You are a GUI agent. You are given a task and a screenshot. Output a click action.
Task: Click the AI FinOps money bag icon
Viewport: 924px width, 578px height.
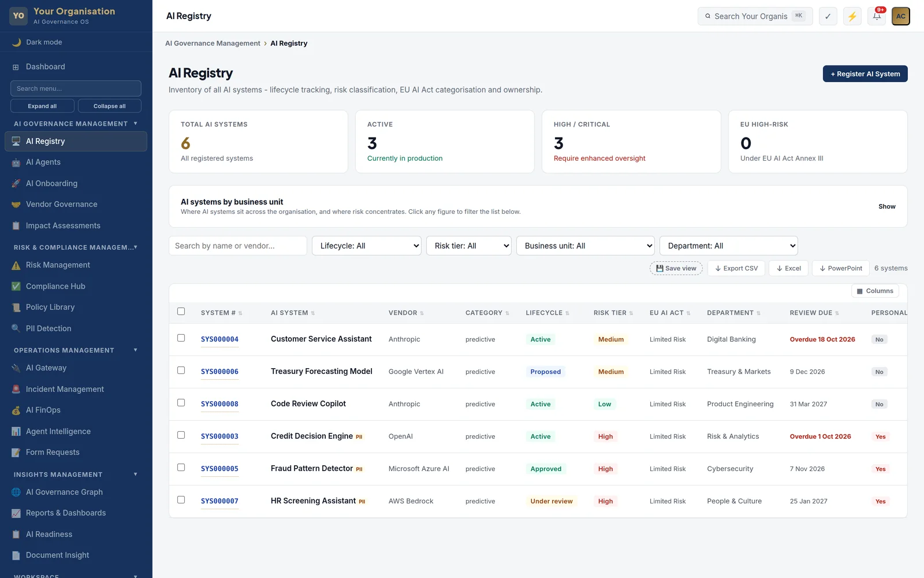coord(16,410)
